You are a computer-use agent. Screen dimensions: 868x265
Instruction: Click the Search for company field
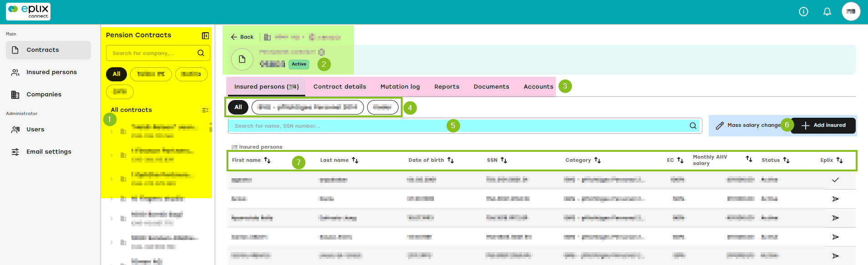click(158, 53)
